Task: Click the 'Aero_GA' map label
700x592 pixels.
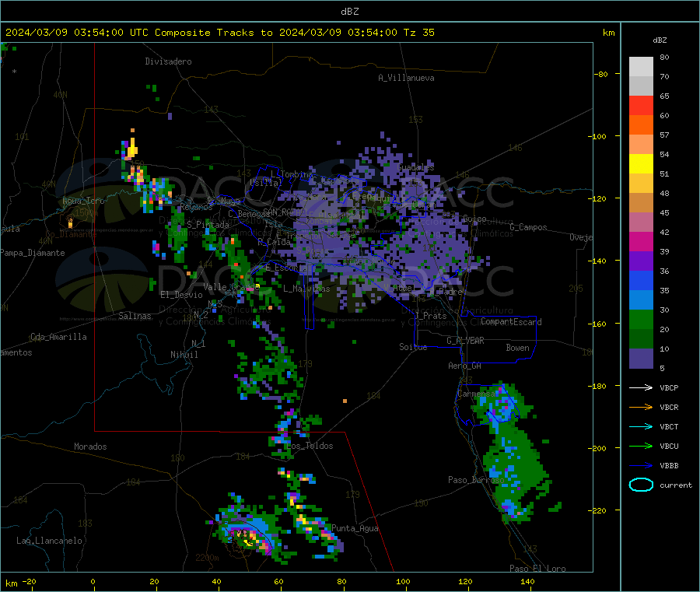Action: tap(465, 366)
